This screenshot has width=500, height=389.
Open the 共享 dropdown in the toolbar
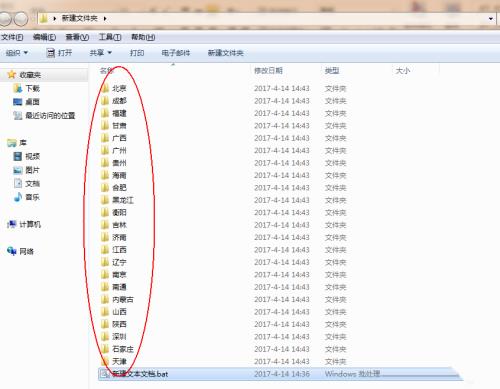click(x=100, y=53)
